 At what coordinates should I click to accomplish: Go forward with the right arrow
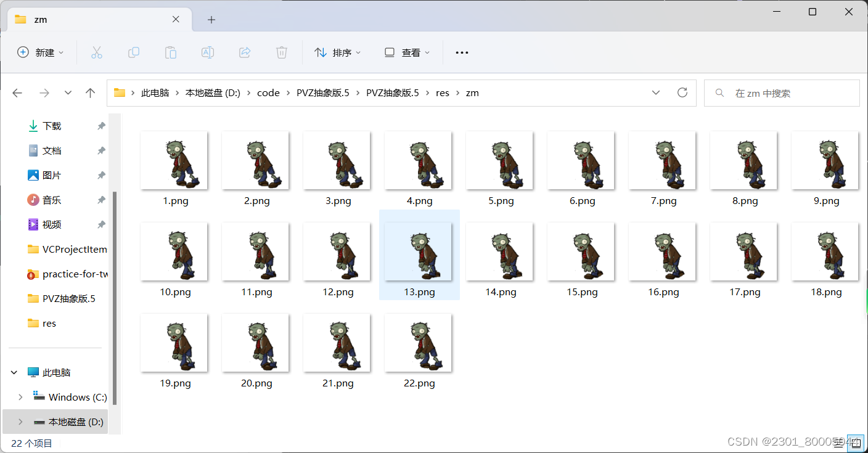[44, 93]
